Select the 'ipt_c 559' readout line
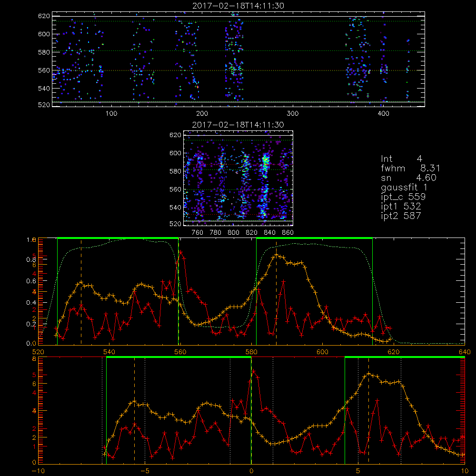This screenshot has height=476, width=476. pyautogui.click(x=404, y=197)
